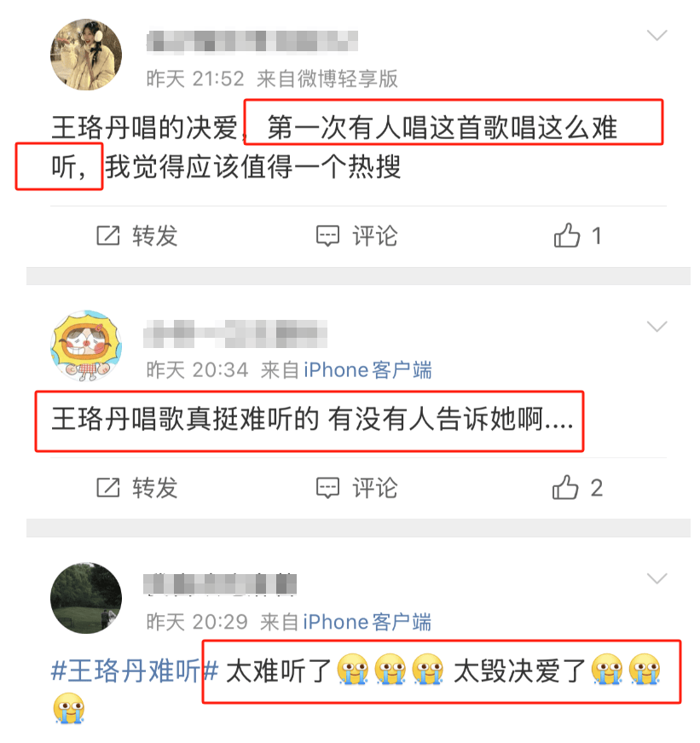
Task: Open the #王珞丹难听# hashtag topic
Action: pyautogui.click(x=135, y=670)
